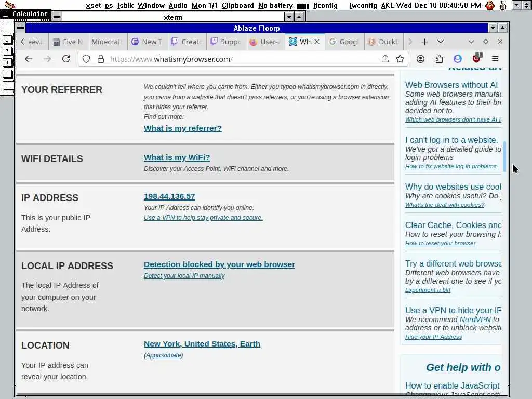Open 'What's the deal with cookies?' link

click(x=445, y=205)
